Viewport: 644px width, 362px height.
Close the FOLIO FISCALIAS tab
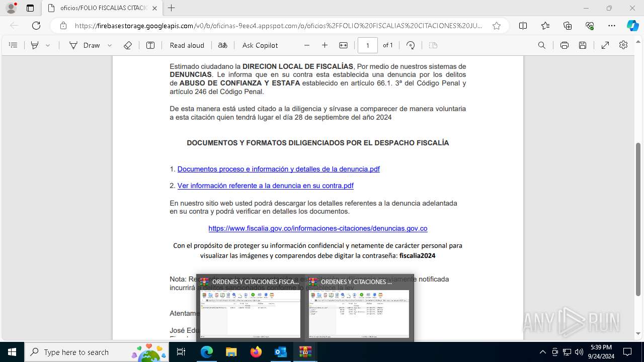[x=154, y=8]
